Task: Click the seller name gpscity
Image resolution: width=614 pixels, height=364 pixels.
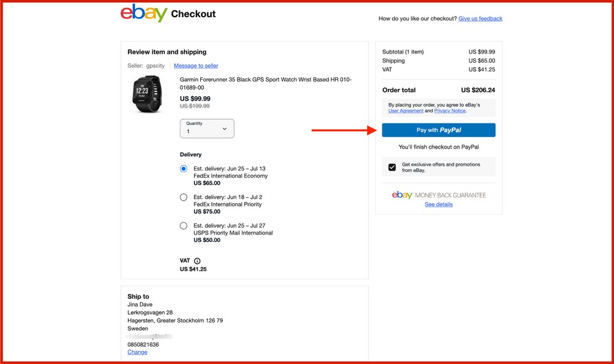Action: (x=155, y=66)
